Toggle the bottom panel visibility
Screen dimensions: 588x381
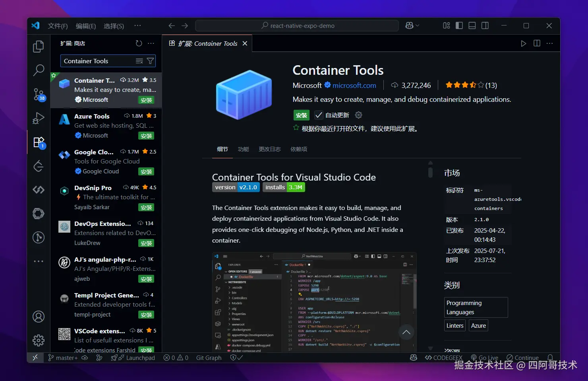tap(472, 25)
